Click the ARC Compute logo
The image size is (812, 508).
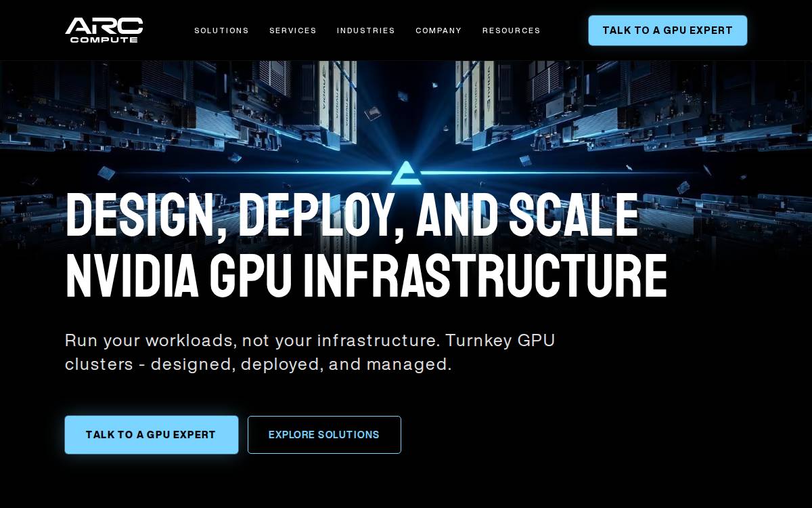coord(104,30)
